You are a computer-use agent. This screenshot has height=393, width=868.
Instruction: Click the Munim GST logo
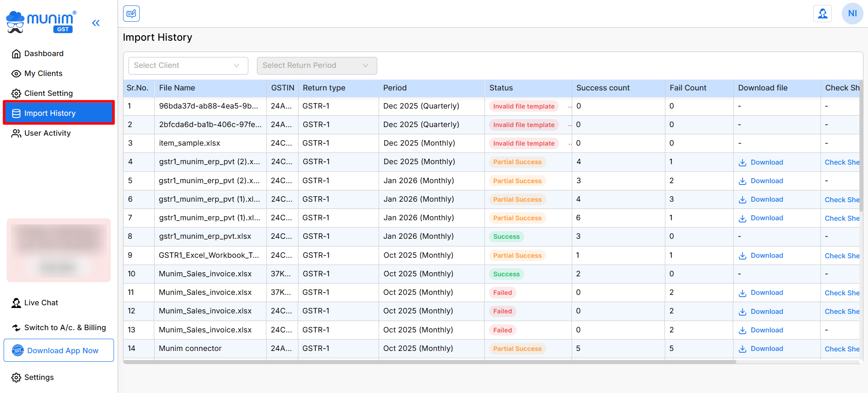point(42,22)
